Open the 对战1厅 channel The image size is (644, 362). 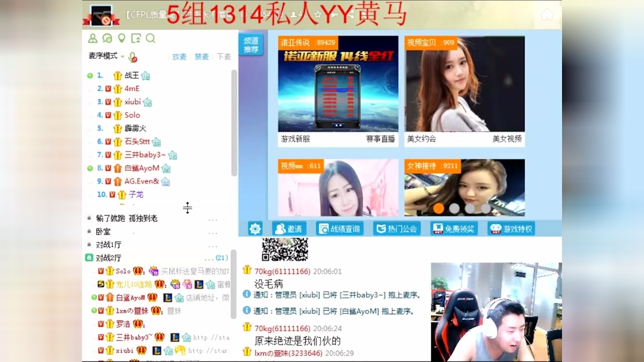coord(109,245)
